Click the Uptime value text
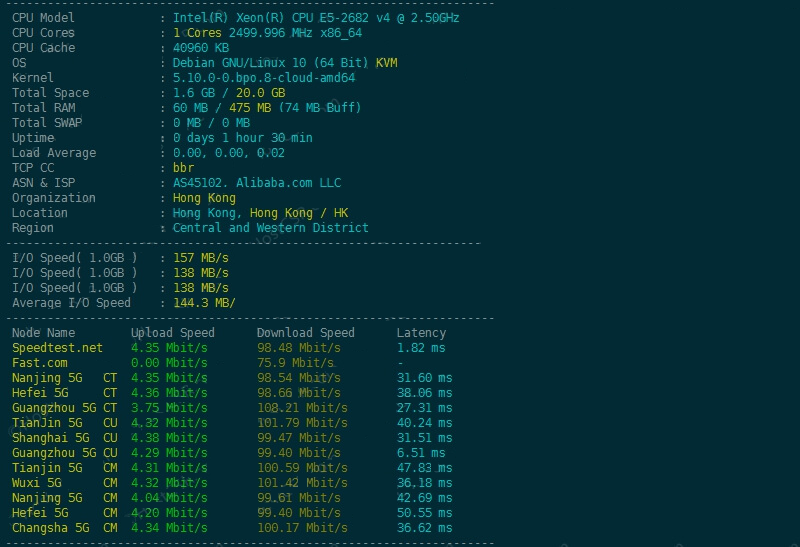 pyautogui.click(x=242, y=138)
